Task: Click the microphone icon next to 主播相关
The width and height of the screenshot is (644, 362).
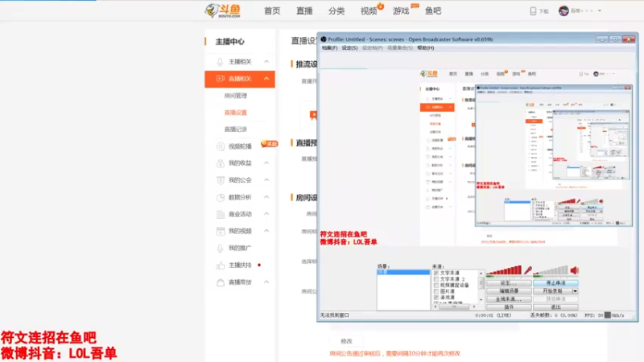Action: [220, 62]
